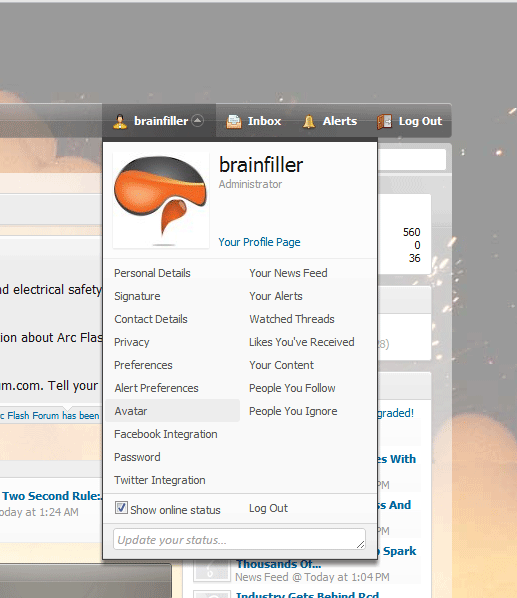Screen dimensions: 517x598
Task: Open People You Ignore list
Action: tap(293, 411)
